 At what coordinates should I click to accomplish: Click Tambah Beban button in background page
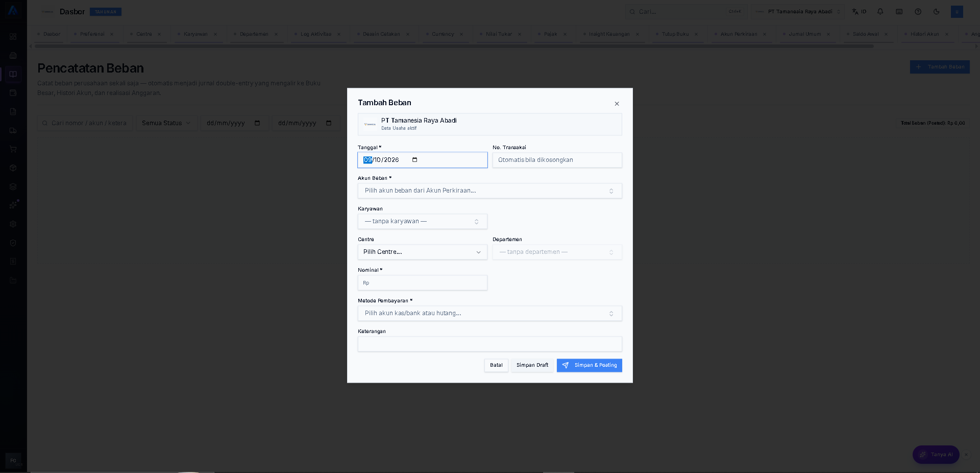click(x=940, y=67)
